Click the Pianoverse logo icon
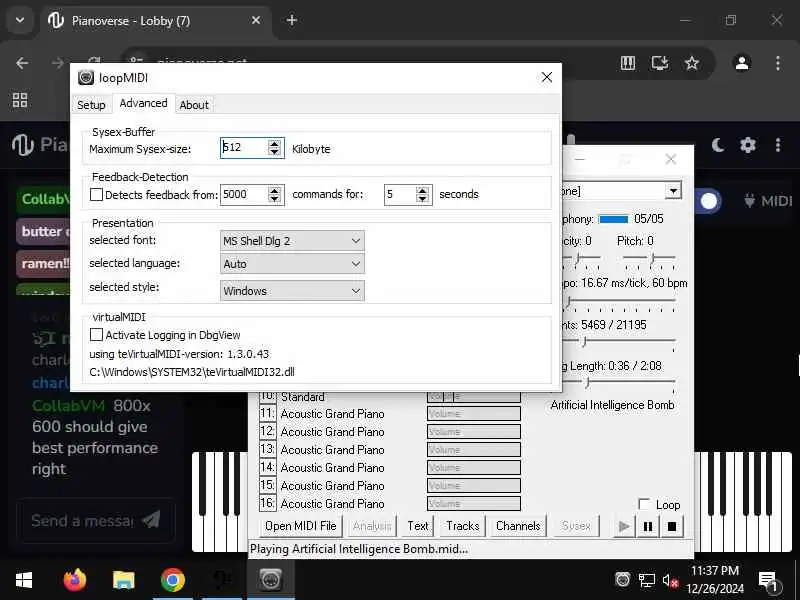This screenshot has height=600, width=800. click(23, 145)
